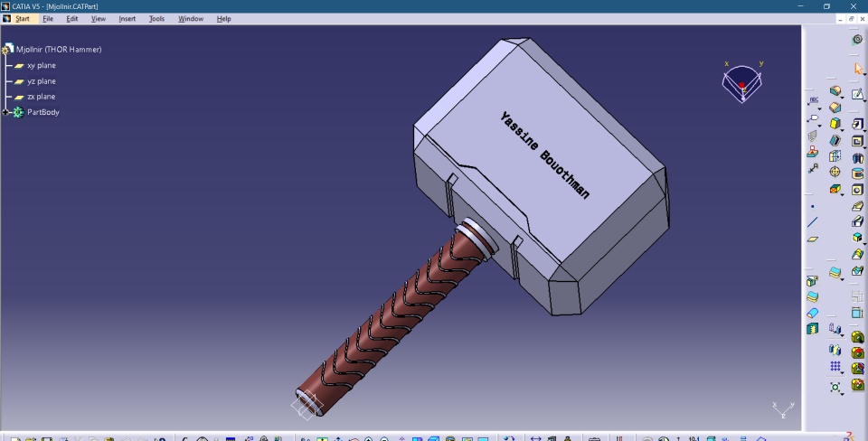This screenshot has height=441, width=868.
Task: Choose the Groove tool
Action: (857, 174)
